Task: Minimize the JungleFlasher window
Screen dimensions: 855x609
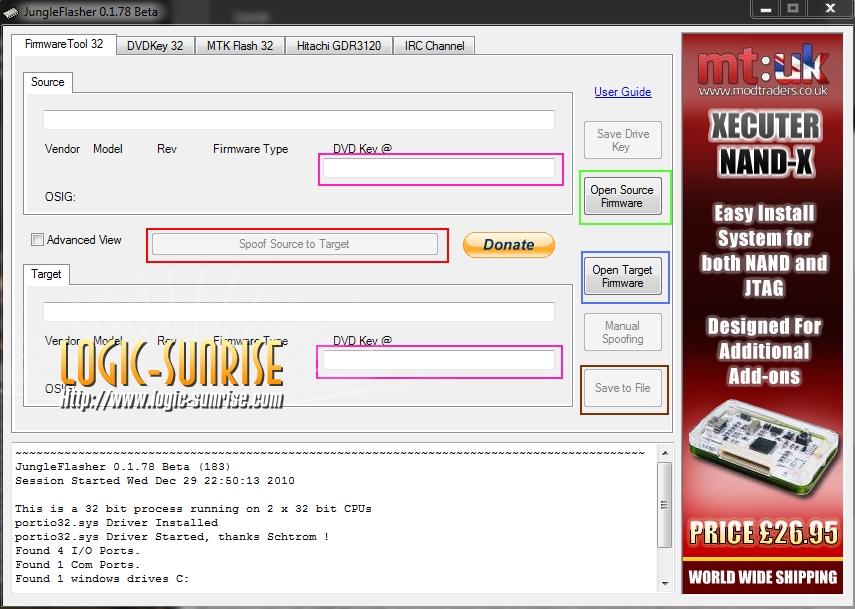Action: pyautogui.click(x=766, y=9)
